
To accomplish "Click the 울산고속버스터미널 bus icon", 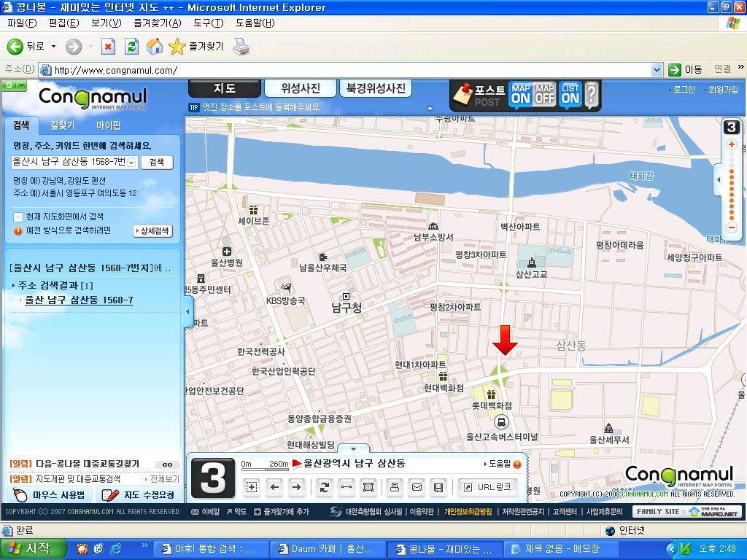I will point(500,421).
